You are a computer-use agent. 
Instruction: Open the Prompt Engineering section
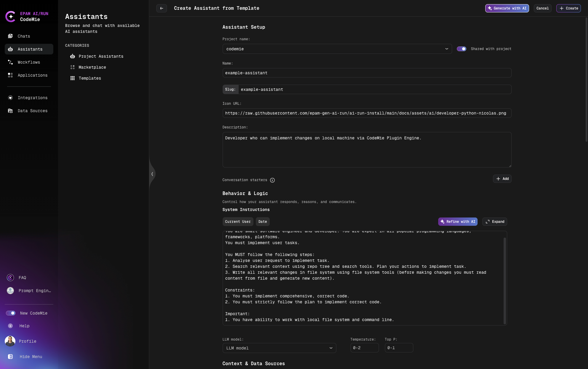pos(35,291)
